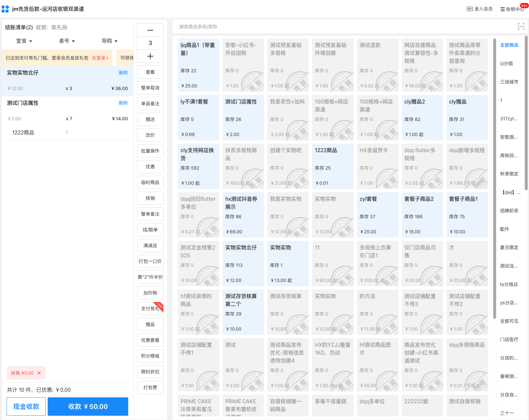Click the product list vertical scrollbar
The width and height of the screenshot is (529, 420).
tap(494, 177)
